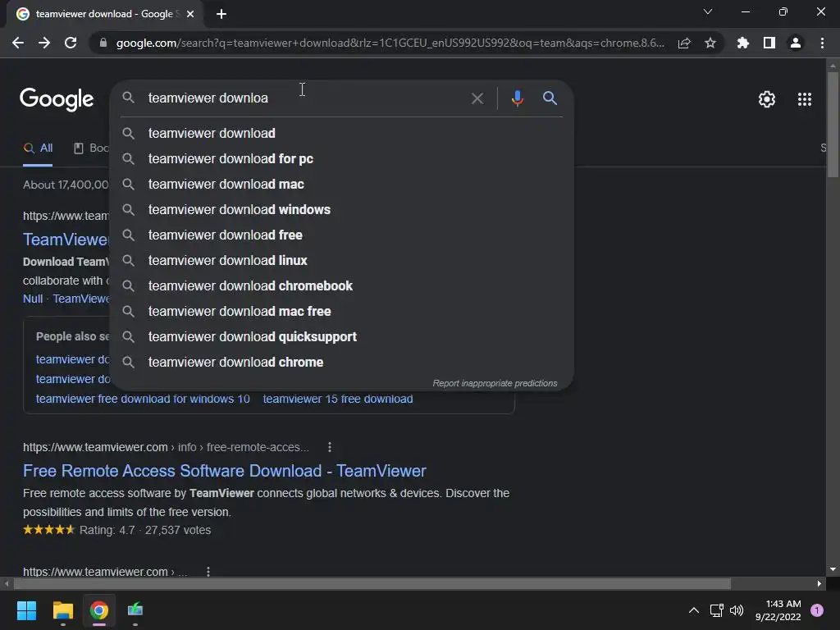Select suggestion 'teamviewer download windows'
Screen dimensions: 840x630
[x=342, y=209]
